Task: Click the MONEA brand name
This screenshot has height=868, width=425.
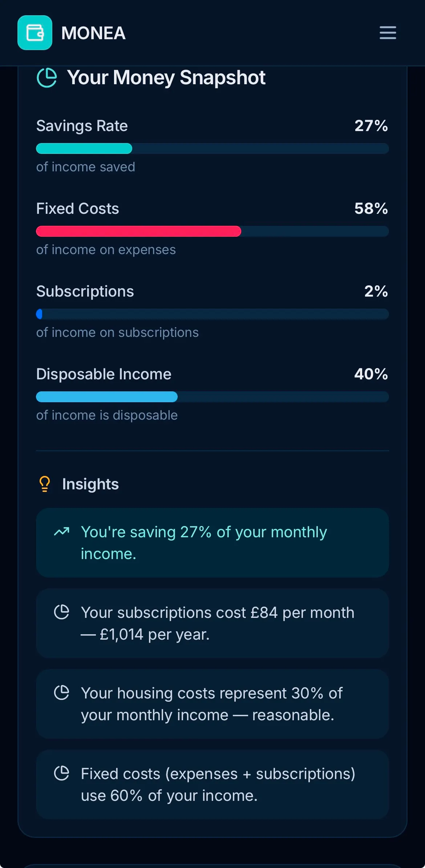Action: (93, 33)
